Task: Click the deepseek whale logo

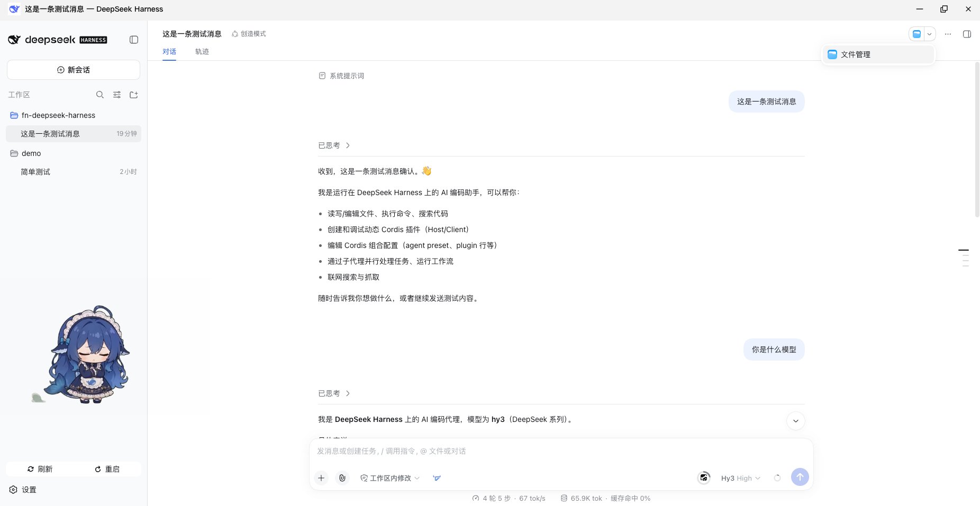Action: [x=14, y=40]
